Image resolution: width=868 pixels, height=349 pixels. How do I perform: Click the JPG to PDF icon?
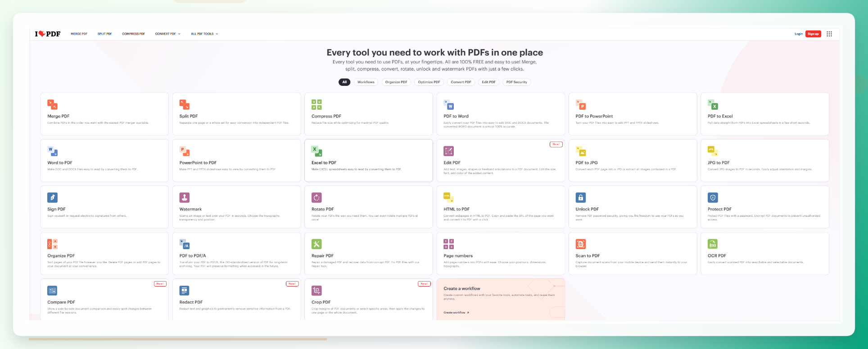[x=713, y=151]
